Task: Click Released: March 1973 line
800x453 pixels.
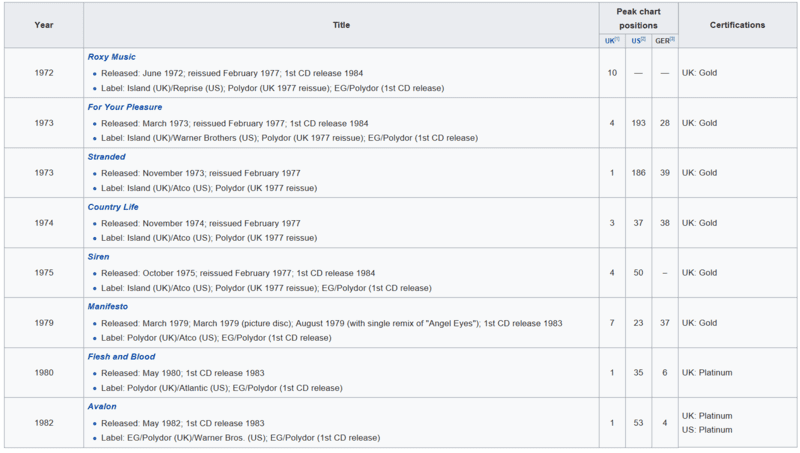Action: click(235, 123)
